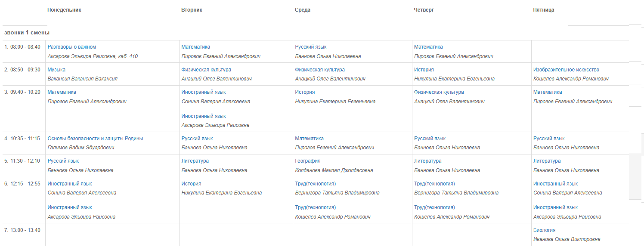Open Monday's "Иностранный язык" with Аксарова
Screen dimensions: 644x250
click(70, 207)
